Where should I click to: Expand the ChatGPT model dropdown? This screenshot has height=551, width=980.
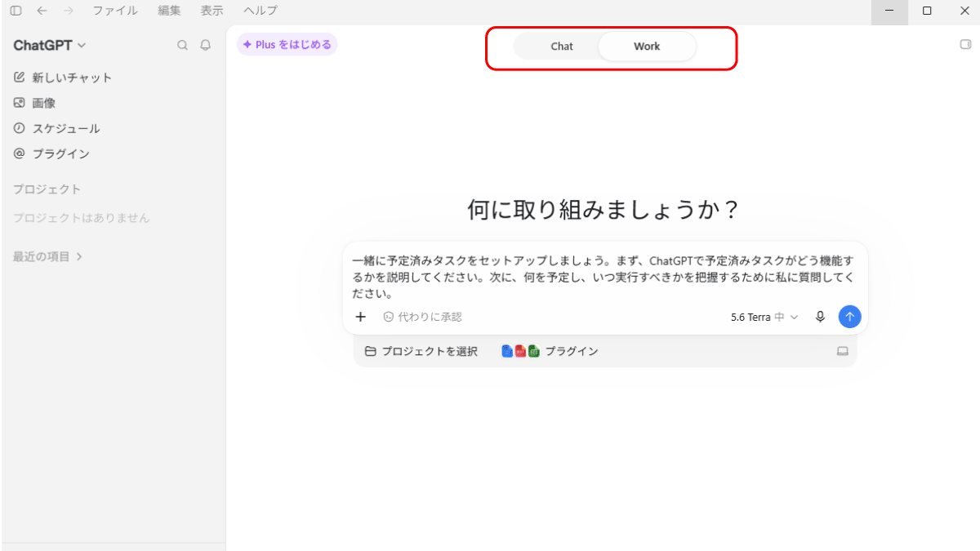50,46
